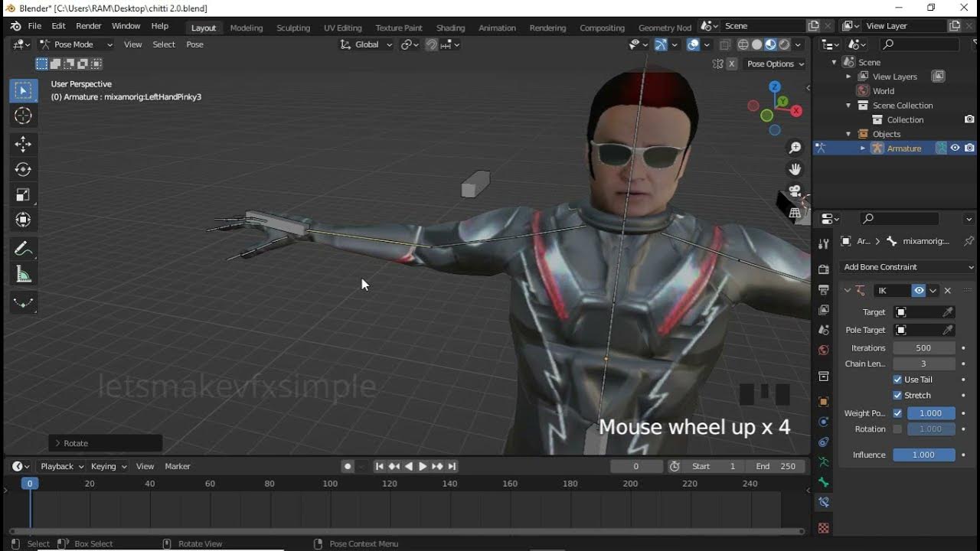Click the Influence slider
The image size is (980, 551).
pos(923,455)
